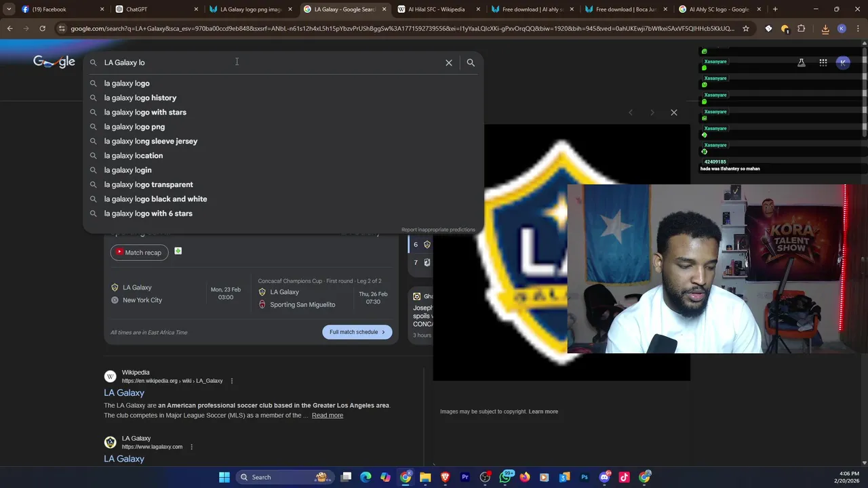Click the Chrome address bar URL
Viewport: 868px width, 488px height.
[402, 28]
